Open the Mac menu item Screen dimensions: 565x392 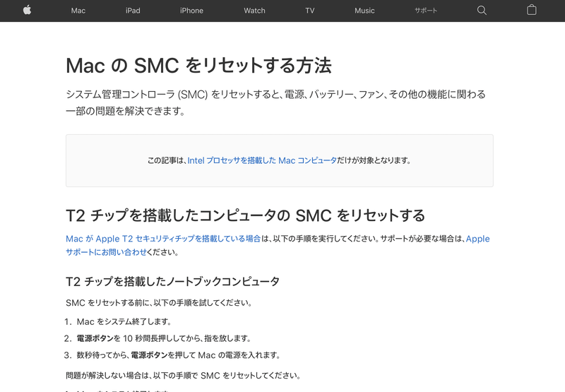78,11
